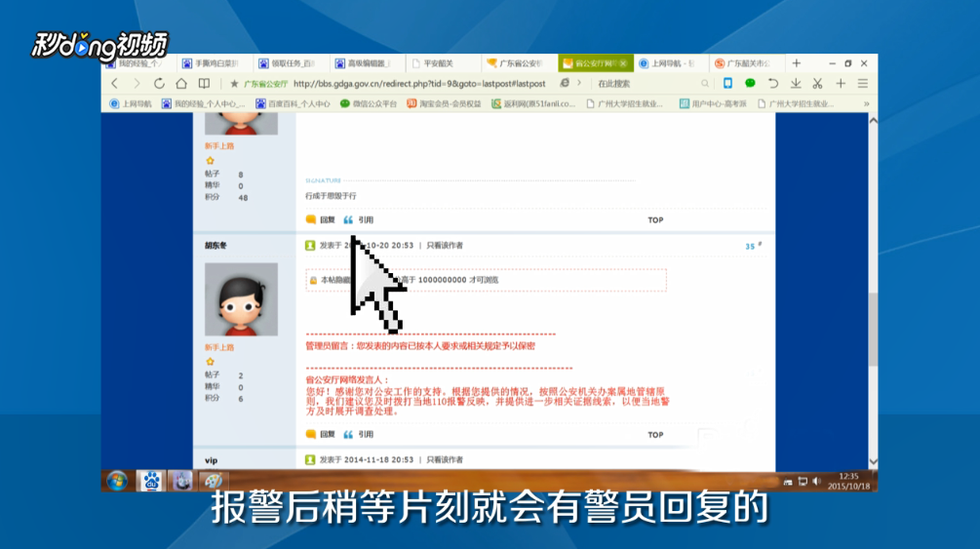The width and height of the screenshot is (980, 549).
Task: Bookmark this page with the star icon
Action: click(x=234, y=84)
